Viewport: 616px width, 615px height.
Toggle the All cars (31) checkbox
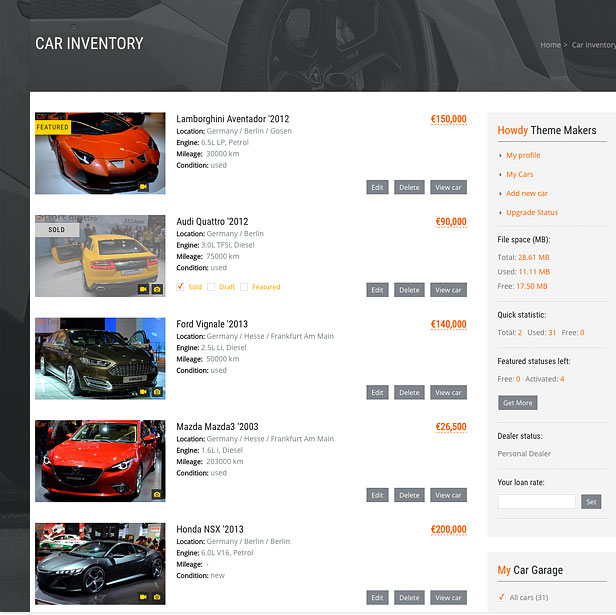tap(502, 597)
